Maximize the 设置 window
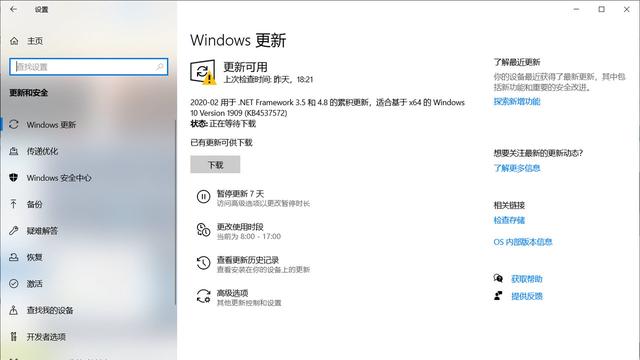640x360 pixels. click(602, 9)
